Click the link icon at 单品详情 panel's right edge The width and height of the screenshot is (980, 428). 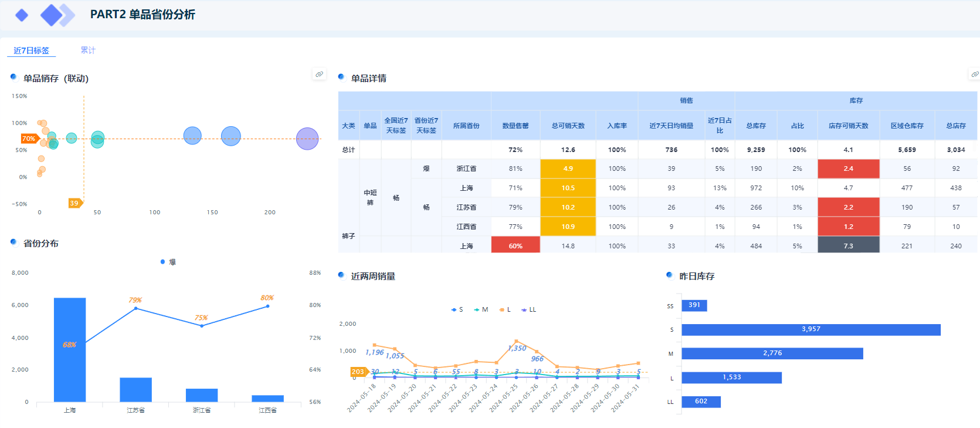(974, 75)
